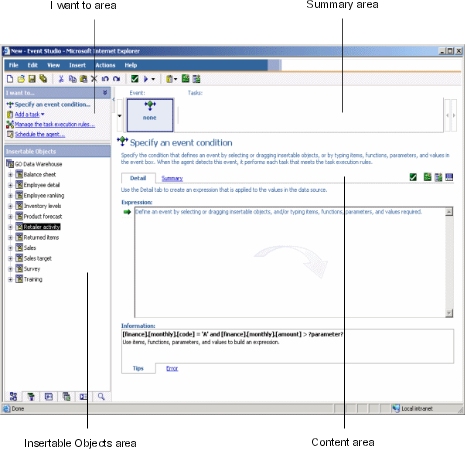Open the Add a task dropdown arrow

pos(43,114)
